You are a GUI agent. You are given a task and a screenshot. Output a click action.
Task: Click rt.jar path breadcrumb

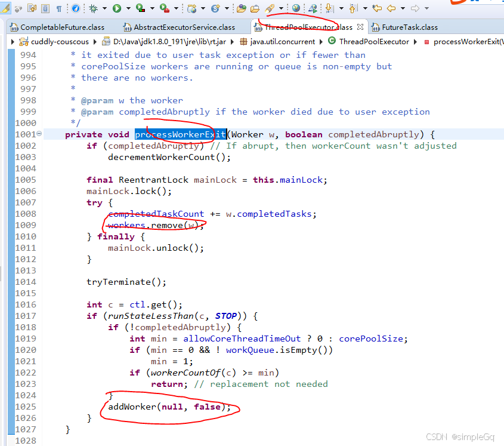164,42
